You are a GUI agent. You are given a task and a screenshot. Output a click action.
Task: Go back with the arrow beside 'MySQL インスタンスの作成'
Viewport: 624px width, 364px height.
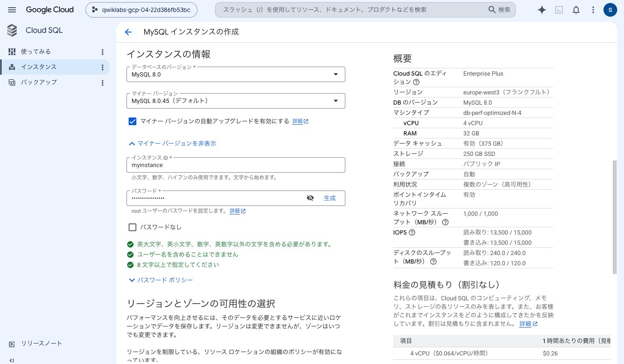pyautogui.click(x=128, y=32)
